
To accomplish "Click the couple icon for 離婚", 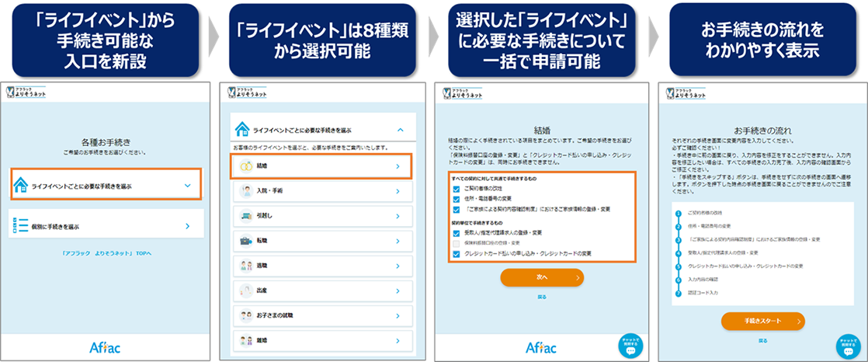I will (x=245, y=339).
